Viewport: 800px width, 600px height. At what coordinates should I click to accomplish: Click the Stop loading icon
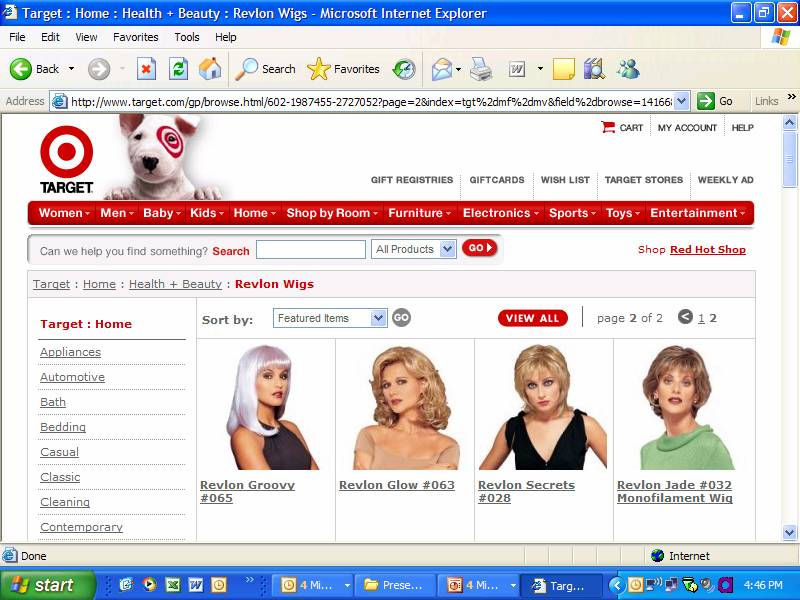coord(146,69)
